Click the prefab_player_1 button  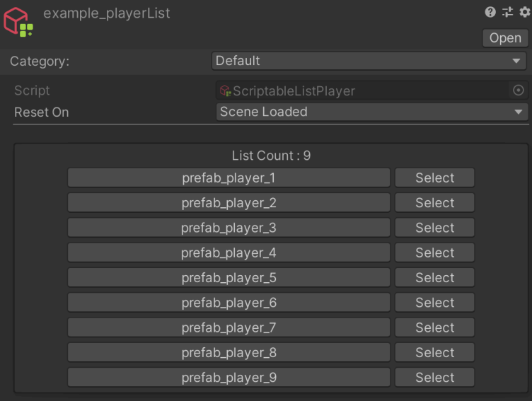click(x=229, y=178)
